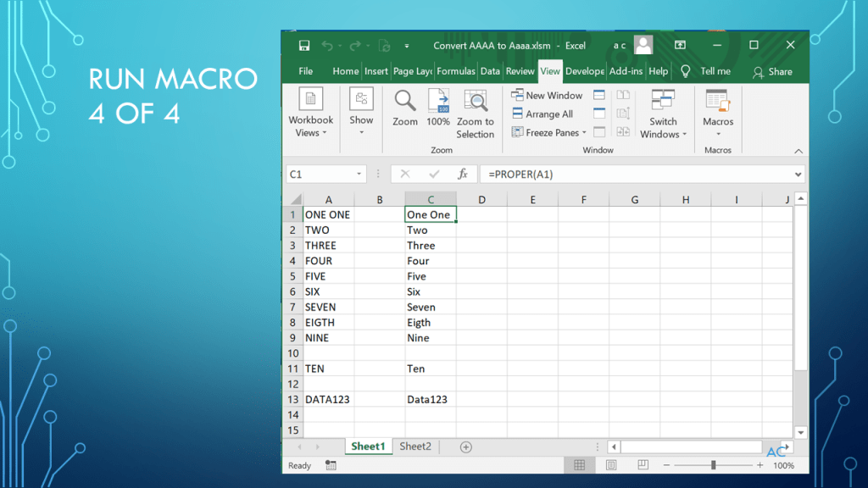Switch to Page Layout view in the status bar
Screen dimensions: 868x488
(x=611, y=465)
